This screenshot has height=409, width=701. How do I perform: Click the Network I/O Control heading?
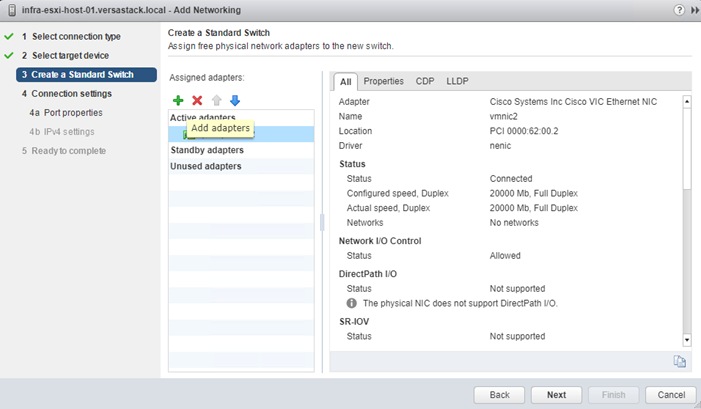(380, 241)
